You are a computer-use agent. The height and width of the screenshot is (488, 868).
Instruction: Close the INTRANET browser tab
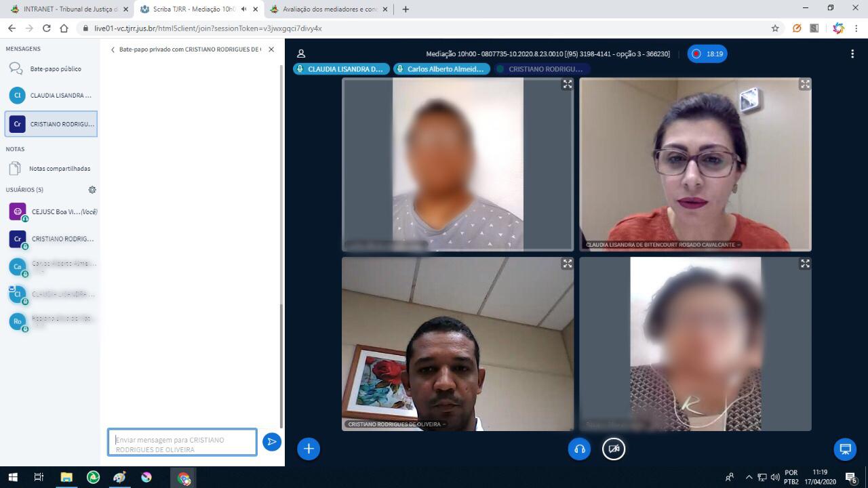coord(125,9)
